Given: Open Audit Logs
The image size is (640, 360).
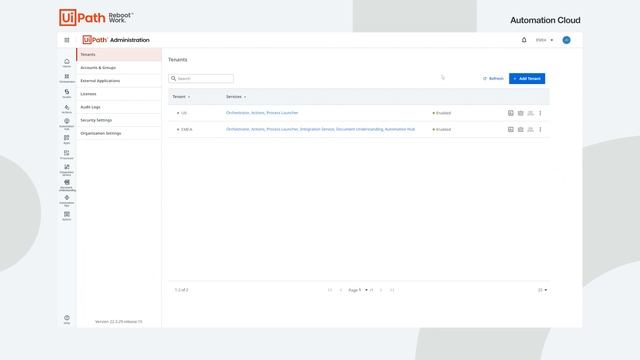Looking at the screenshot, I should pyautogui.click(x=119, y=107).
